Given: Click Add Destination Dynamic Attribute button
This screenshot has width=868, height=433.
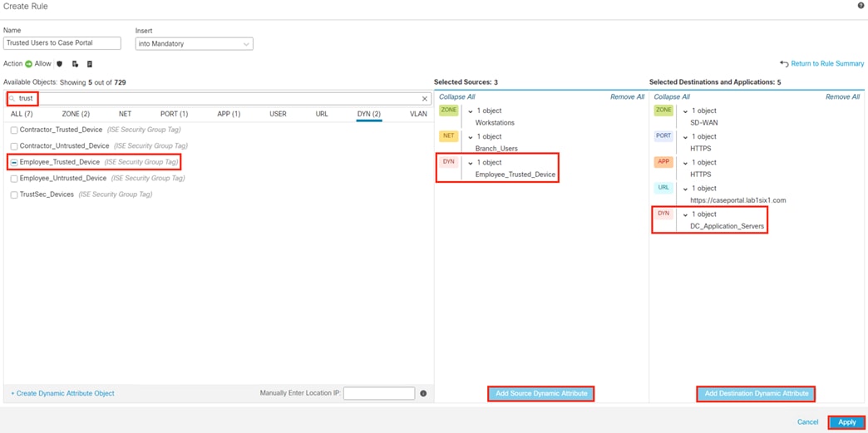Looking at the screenshot, I should point(756,394).
